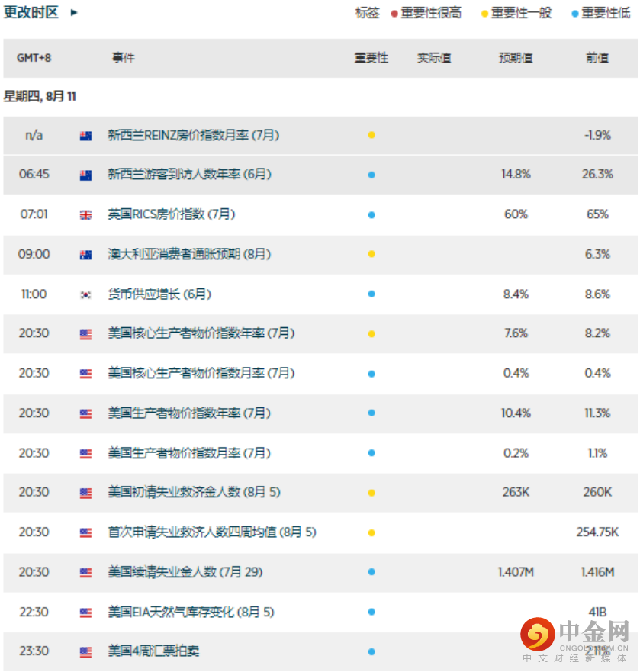Select event 美国核心生产者物价指数年率 (7月)
This screenshot has height=672, width=640.
[x=201, y=333]
